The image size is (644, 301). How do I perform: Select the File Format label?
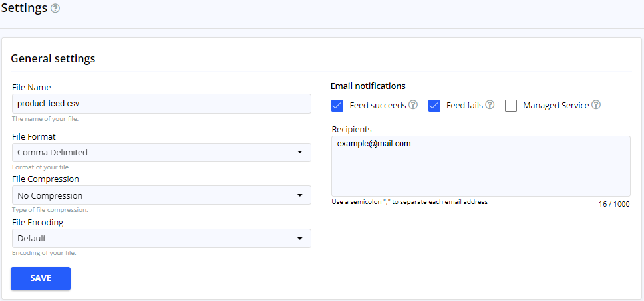pyautogui.click(x=34, y=136)
